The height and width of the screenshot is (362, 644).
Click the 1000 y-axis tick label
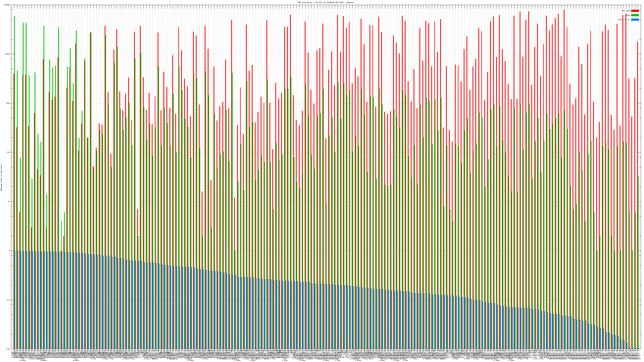tap(8, 103)
